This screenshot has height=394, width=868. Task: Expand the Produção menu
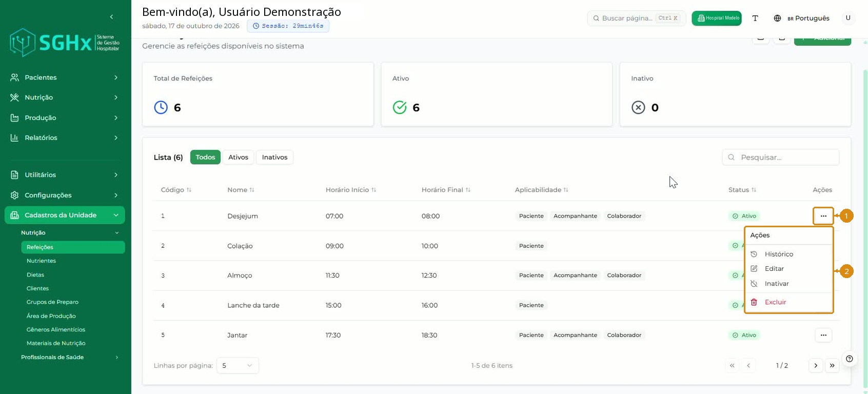(65, 118)
